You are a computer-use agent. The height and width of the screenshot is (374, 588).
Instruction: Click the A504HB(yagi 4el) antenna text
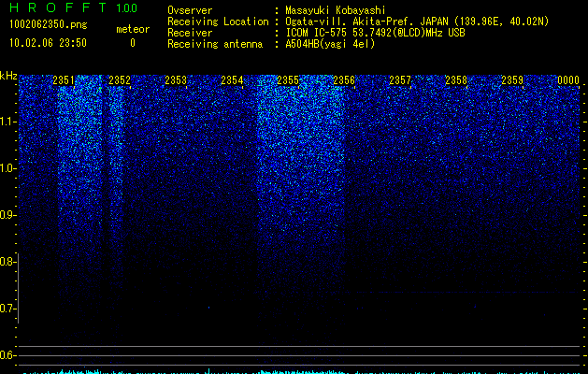(x=330, y=44)
